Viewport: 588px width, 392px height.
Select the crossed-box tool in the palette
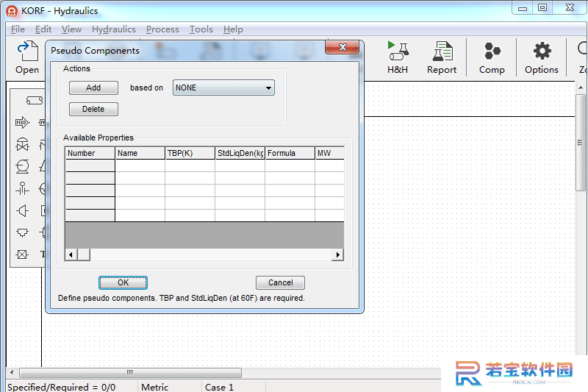[x=22, y=254]
